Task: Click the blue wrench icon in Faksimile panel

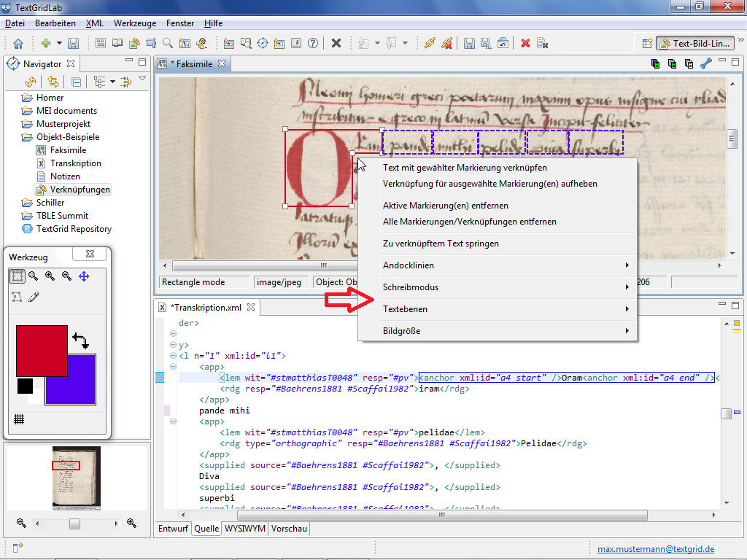Action: pyautogui.click(x=705, y=64)
